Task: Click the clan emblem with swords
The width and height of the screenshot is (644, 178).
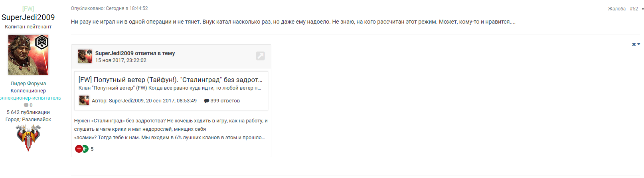Action: (28, 138)
